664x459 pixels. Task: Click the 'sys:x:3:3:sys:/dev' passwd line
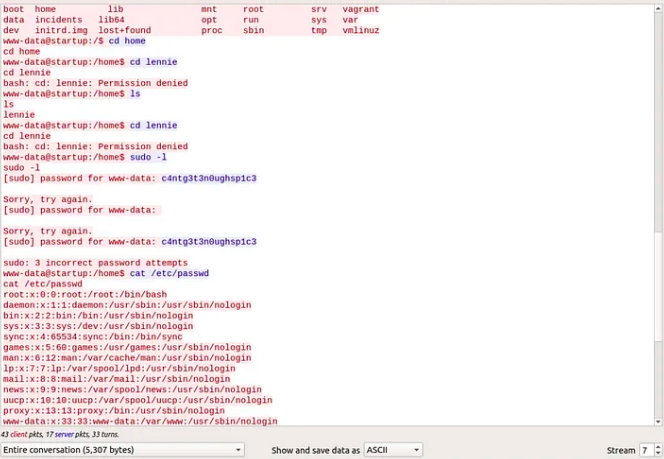[98, 326]
